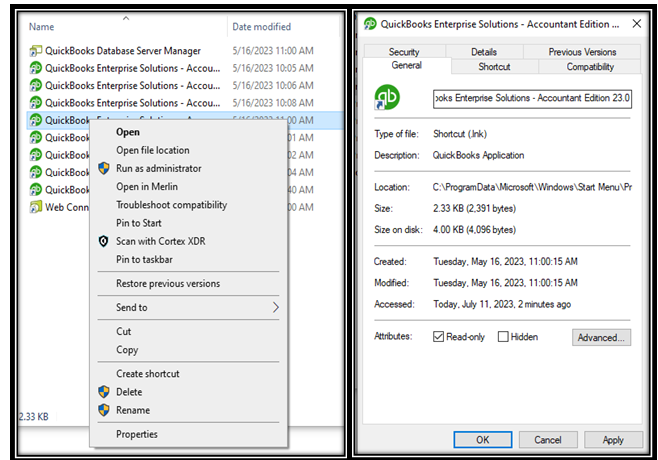
Task: Click QuickBooks icon dated 10:06 AM
Action: pos(36,85)
